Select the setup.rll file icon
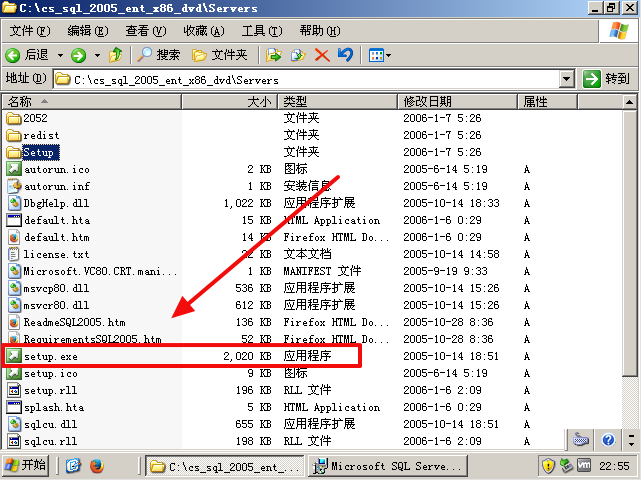This screenshot has height=480, width=641. (13, 390)
